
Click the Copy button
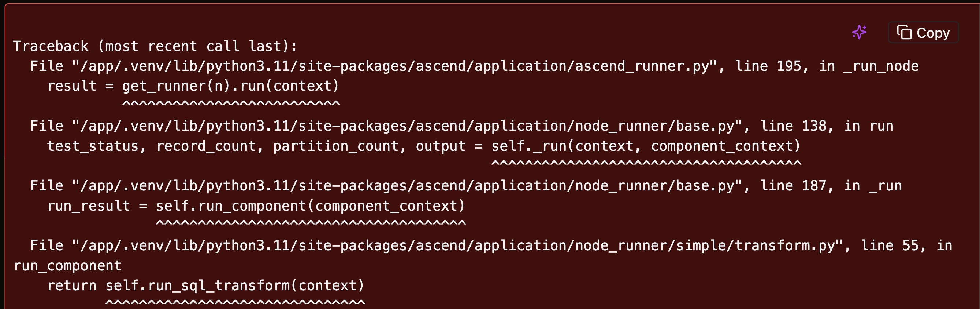(x=923, y=33)
